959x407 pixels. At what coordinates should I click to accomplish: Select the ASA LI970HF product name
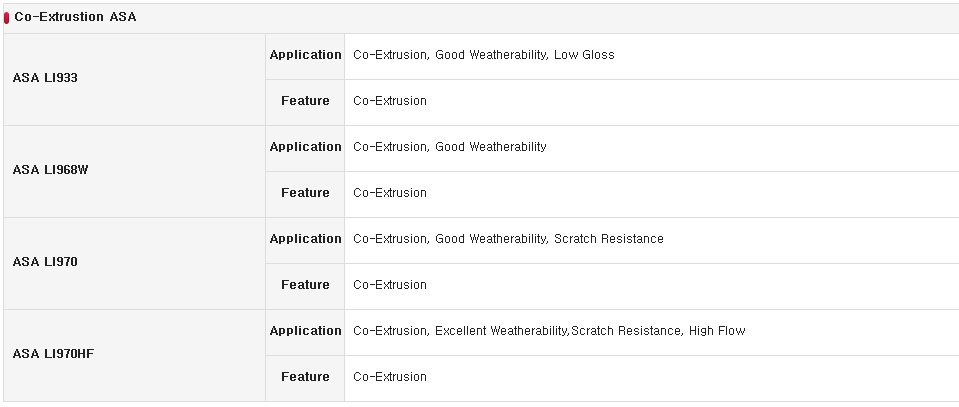pyautogui.click(x=53, y=353)
